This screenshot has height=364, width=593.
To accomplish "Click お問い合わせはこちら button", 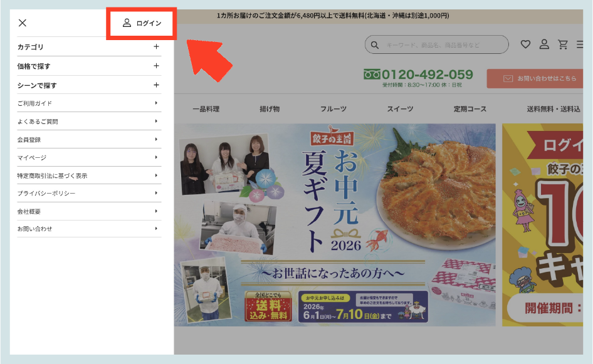I will pyautogui.click(x=534, y=78).
